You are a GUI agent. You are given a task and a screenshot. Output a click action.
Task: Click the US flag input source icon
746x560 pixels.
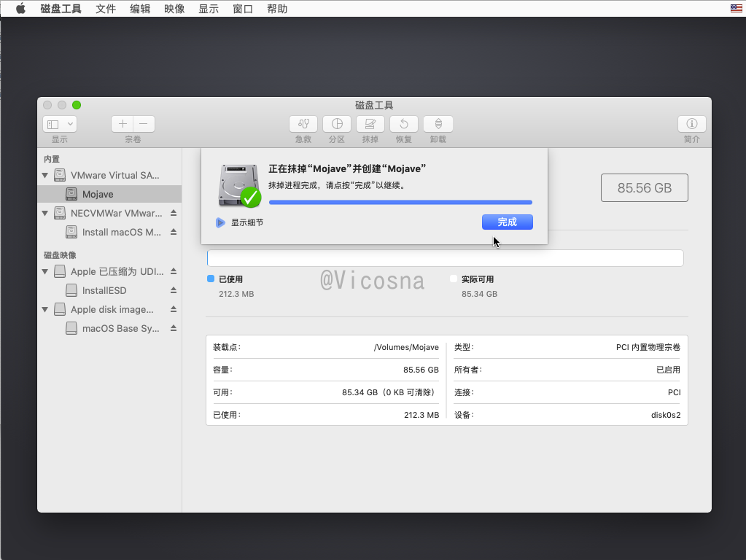click(x=736, y=9)
